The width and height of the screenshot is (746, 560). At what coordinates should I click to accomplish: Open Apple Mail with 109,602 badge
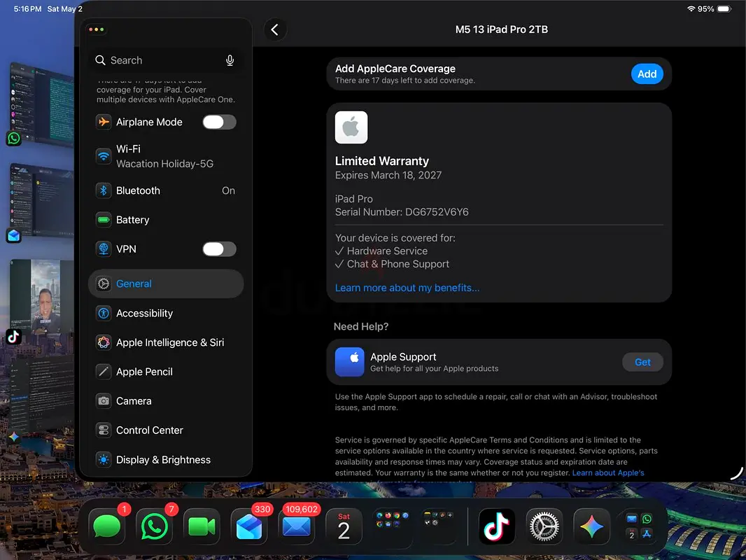click(297, 526)
